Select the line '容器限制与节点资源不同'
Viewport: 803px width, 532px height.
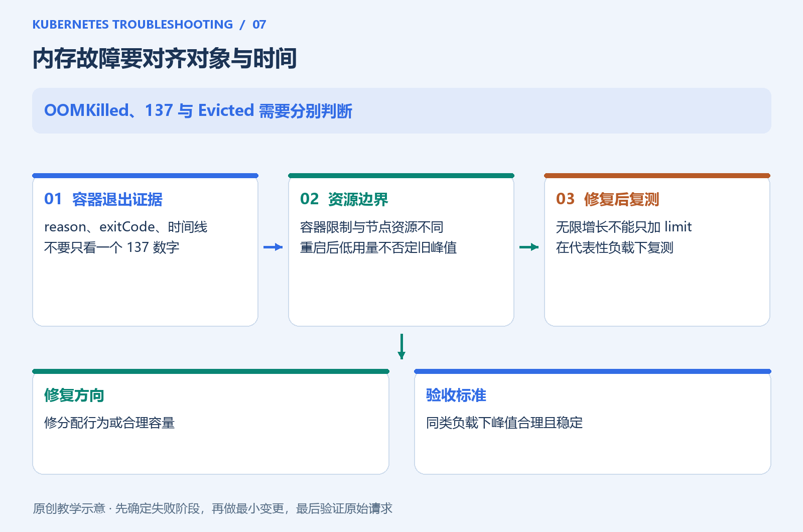tap(372, 227)
